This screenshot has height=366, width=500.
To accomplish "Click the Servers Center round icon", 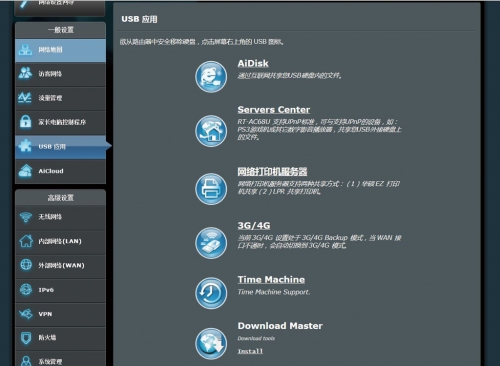I will pos(211,131).
